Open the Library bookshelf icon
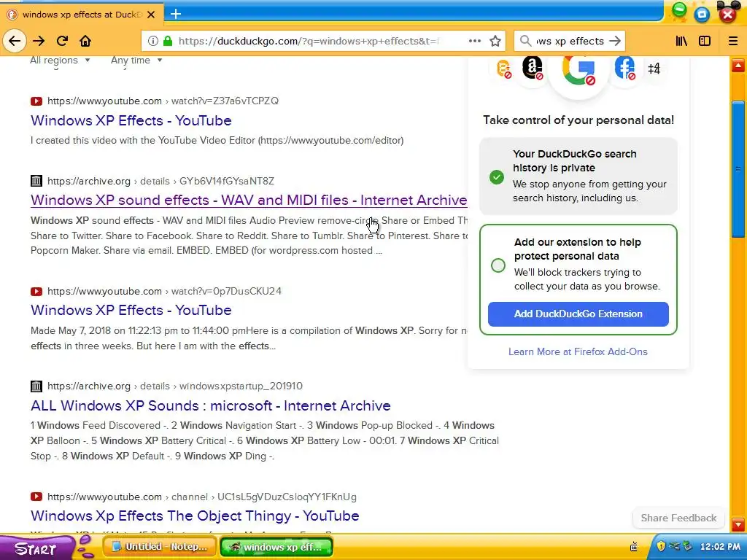Image resolution: width=747 pixels, height=560 pixels. pyautogui.click(x=681, y=41)
